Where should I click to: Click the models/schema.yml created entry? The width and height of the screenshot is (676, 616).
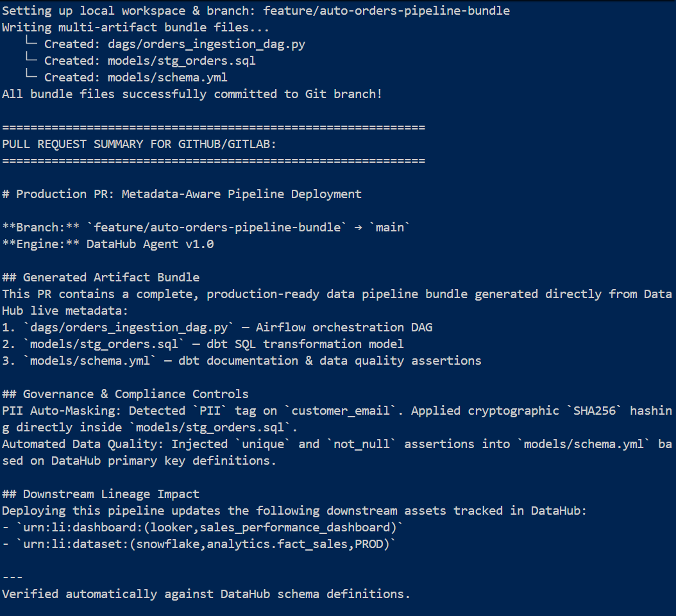coord(126,78)
